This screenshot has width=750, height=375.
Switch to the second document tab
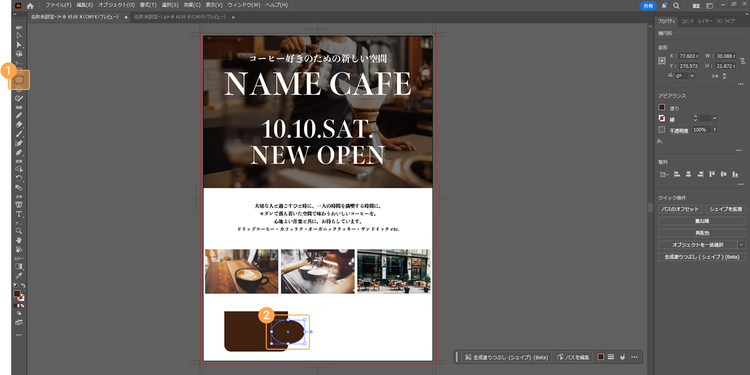(180, 17)
